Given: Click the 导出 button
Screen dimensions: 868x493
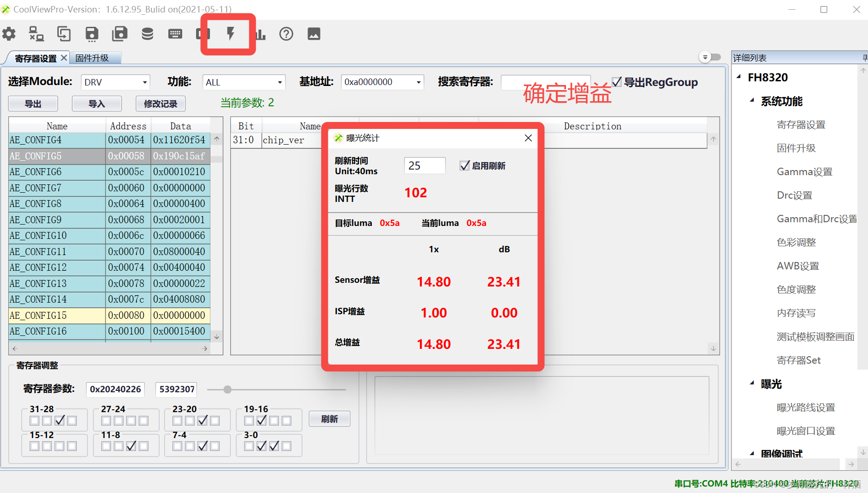Looking at the screenshot, I should point(33,104).
